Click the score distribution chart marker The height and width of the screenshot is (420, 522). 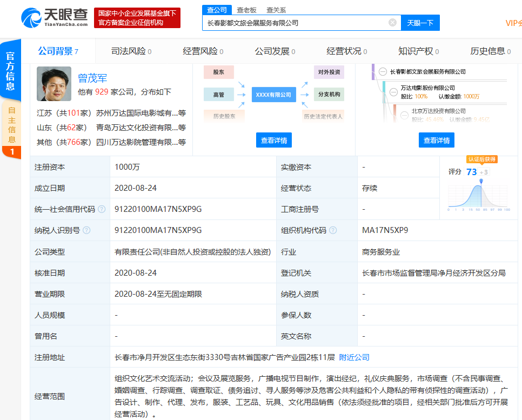click(x=481, y=181)
